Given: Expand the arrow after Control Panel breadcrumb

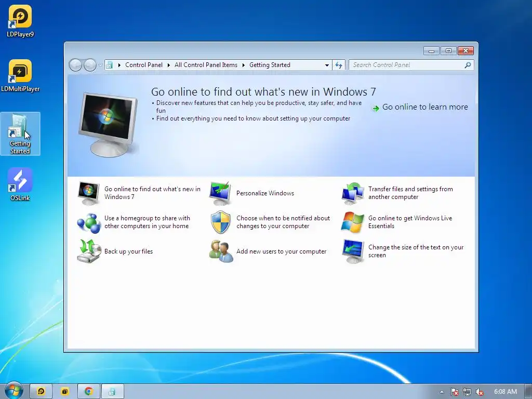Looking at the screenshot, I should pos(169,65).
